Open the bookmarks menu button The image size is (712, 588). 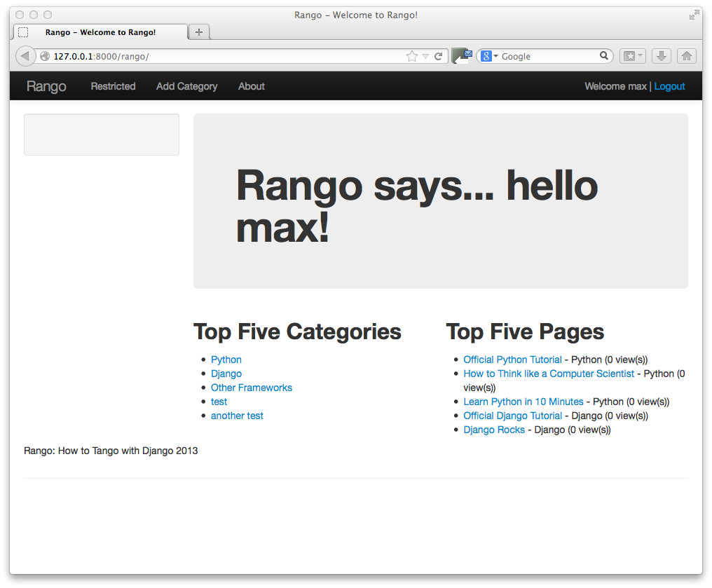coord(633,56)
